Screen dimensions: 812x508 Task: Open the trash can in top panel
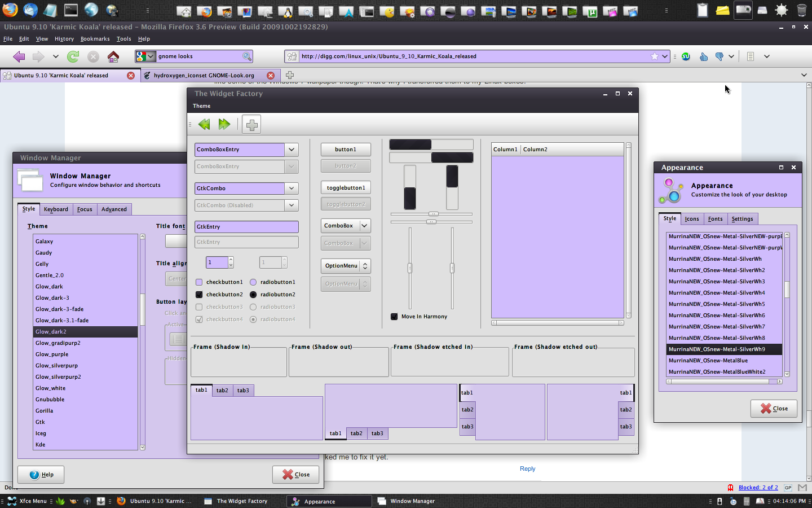pyautogui.click(x=801, y=10)
